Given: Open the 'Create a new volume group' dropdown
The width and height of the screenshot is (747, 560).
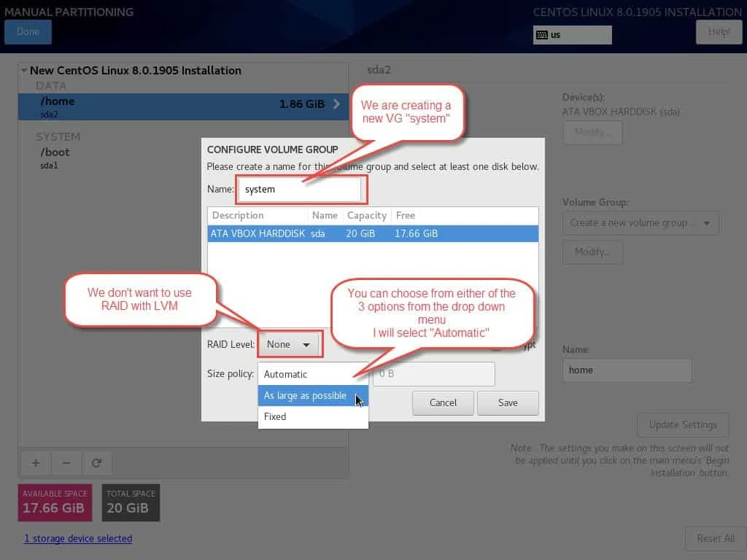Looking at the screenshot, I should point(640,223).
